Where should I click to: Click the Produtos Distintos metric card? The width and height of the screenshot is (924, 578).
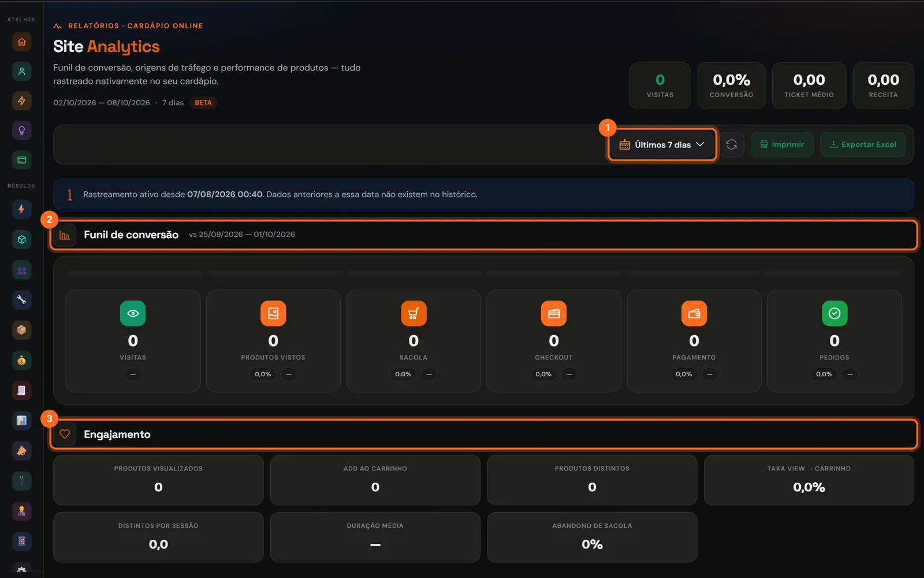pyautogui.click(x=592, y=480)
